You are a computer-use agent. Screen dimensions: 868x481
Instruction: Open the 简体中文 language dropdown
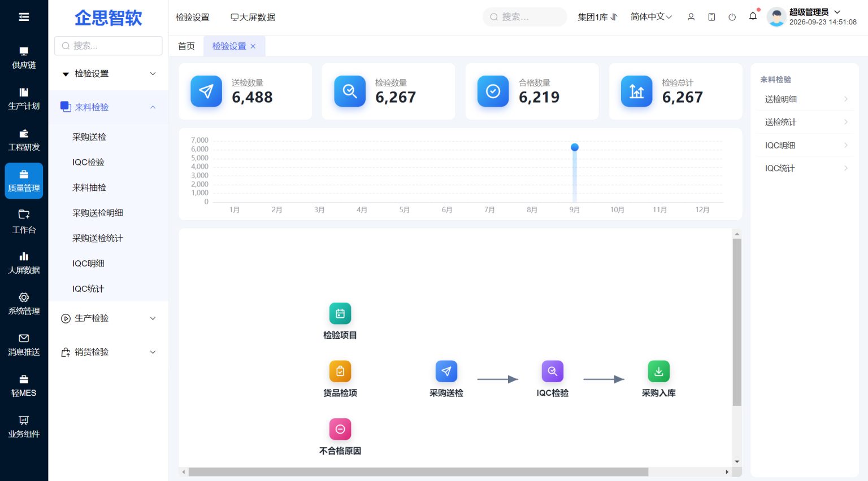(651, 17)
